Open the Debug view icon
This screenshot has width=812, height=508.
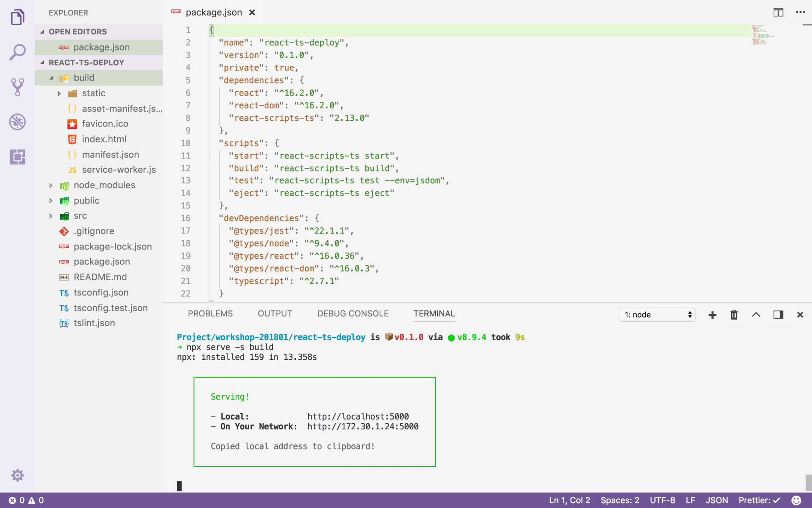tap(17, 122)
